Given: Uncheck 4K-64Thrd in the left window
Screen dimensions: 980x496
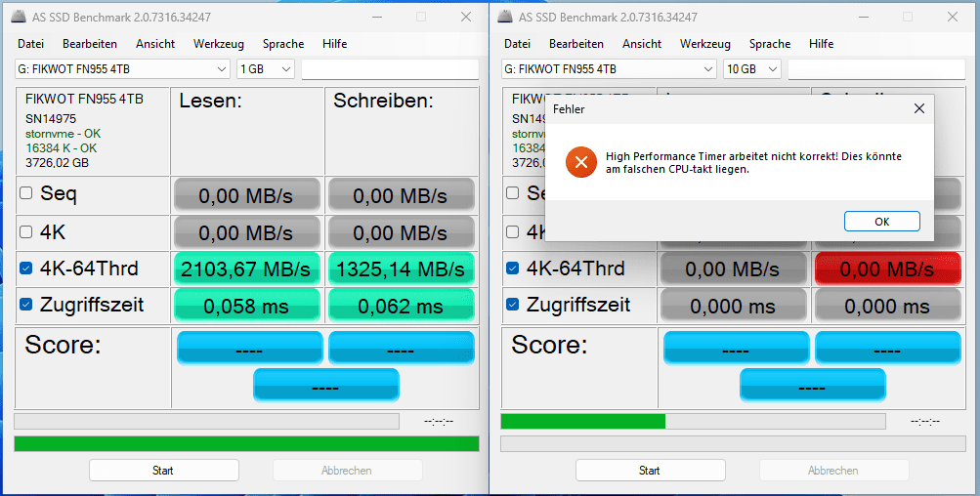Looking at the screenshot, I should (x=26, y=269).
